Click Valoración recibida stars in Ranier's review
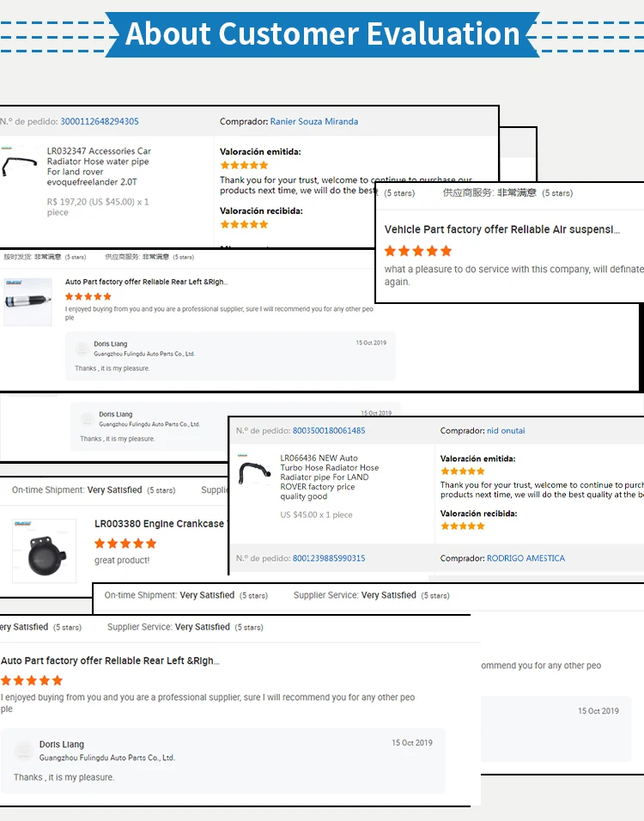Viewport: 644px width, 821px height. tap(245, 224)
